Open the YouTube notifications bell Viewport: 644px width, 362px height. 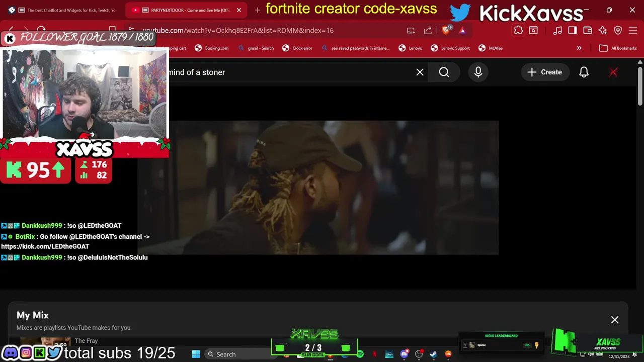[x=584, y=72]
